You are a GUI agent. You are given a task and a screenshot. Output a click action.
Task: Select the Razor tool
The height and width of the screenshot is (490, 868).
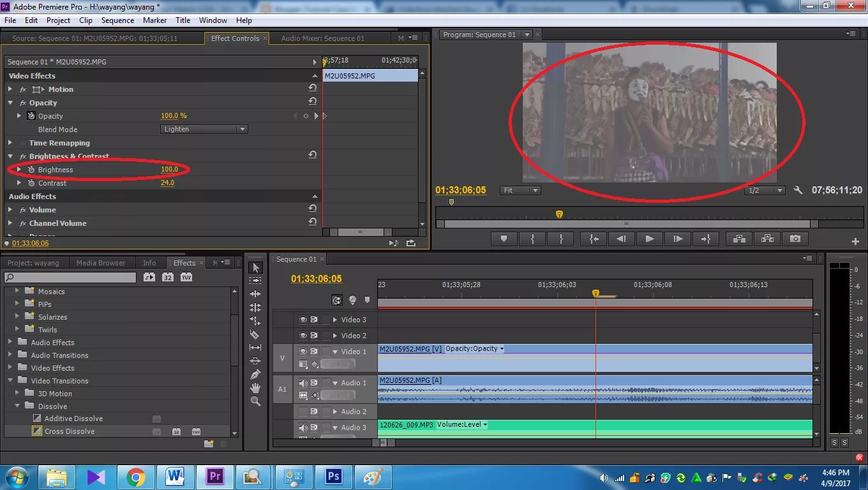click(255, 334)
